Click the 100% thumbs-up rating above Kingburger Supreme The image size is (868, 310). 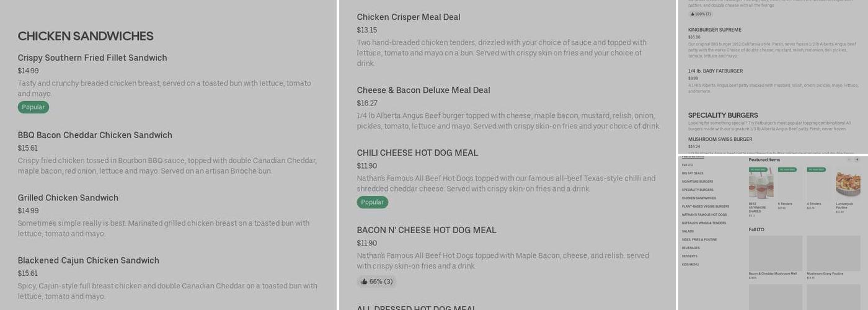pyautogui.click(x=700, y=14)
